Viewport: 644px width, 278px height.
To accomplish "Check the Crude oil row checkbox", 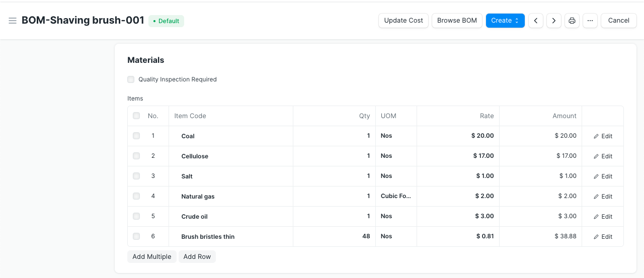I will 136,217.
